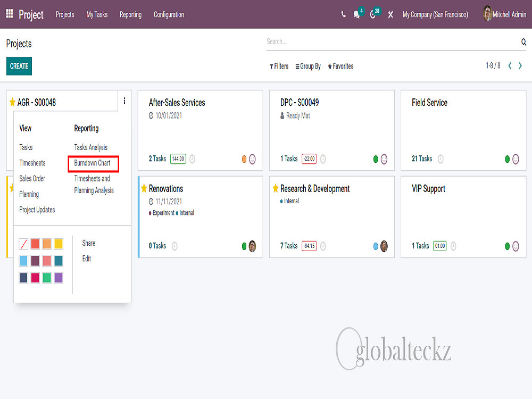Click green status dot on Renovations card
The height and width of the screenshot is (399, 532).
[x=244, y=246]
